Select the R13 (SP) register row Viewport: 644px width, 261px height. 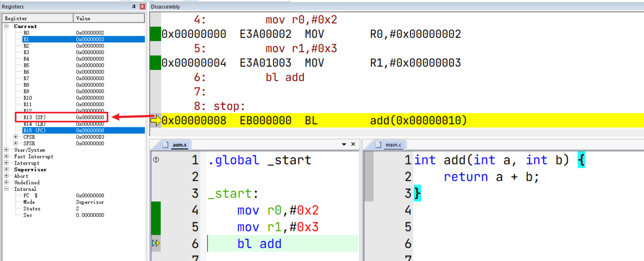[x=83, y=117]
